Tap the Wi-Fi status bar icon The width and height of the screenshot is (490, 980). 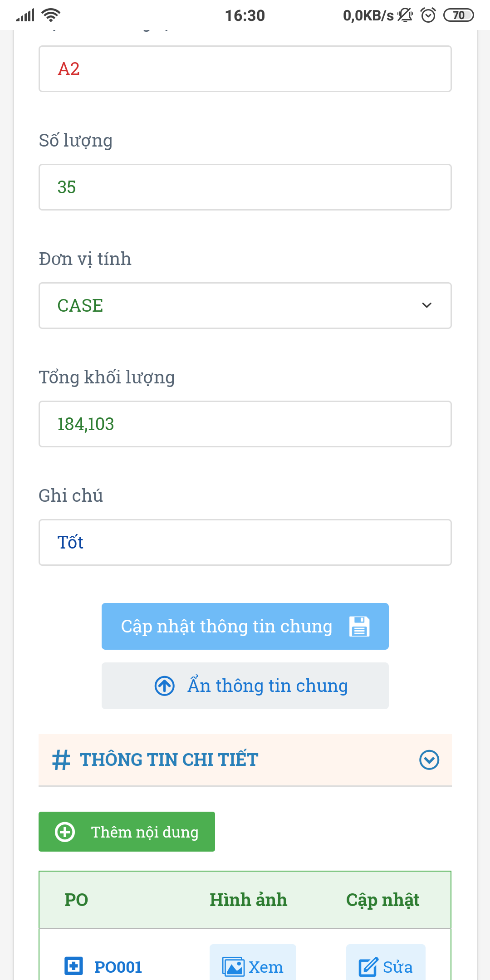coord(51,15)
